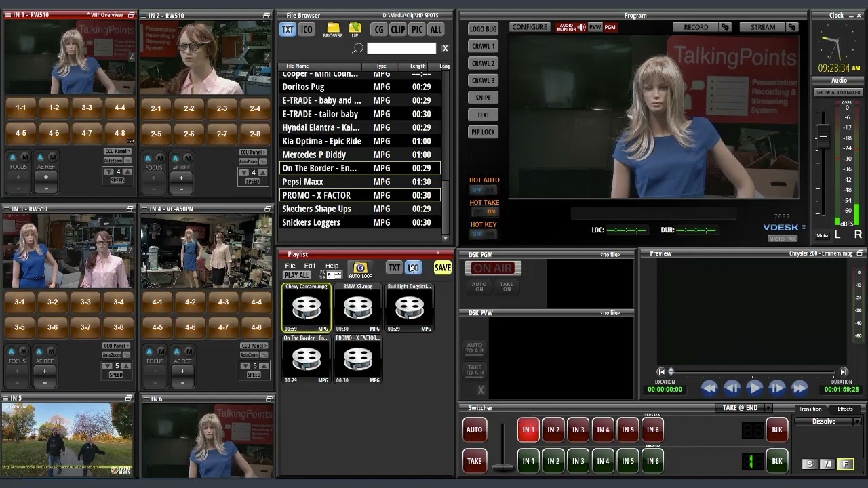Jump to clip end in Preview
The height and width of the screenshot is (488, 868).
point(844,371)
